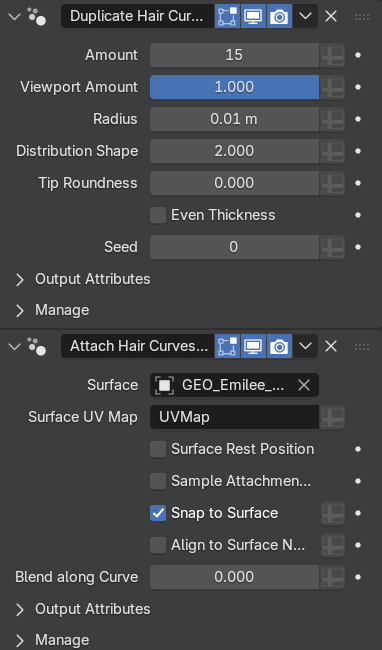The height and width of the screenshot is (650, 382).
Task: Open the Attach Hair Curves modifier options dropdown
Action: [x=305, y=347]
